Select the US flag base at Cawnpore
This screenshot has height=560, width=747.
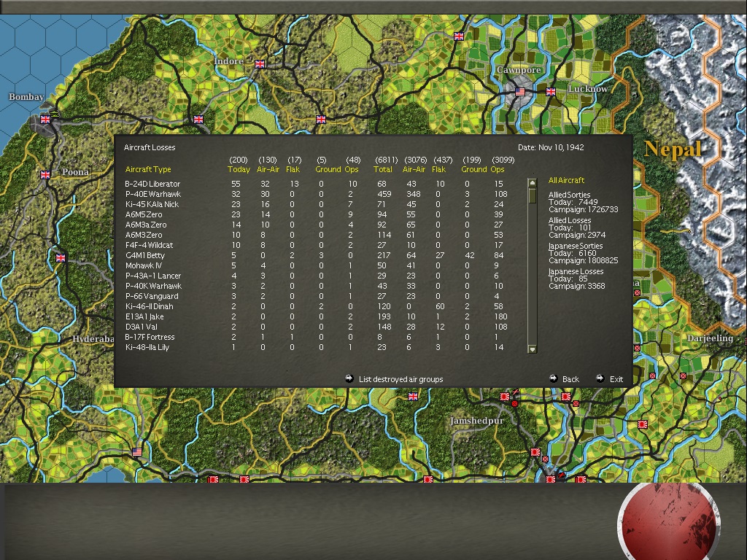pyautogui.click(x=520, y=91)
